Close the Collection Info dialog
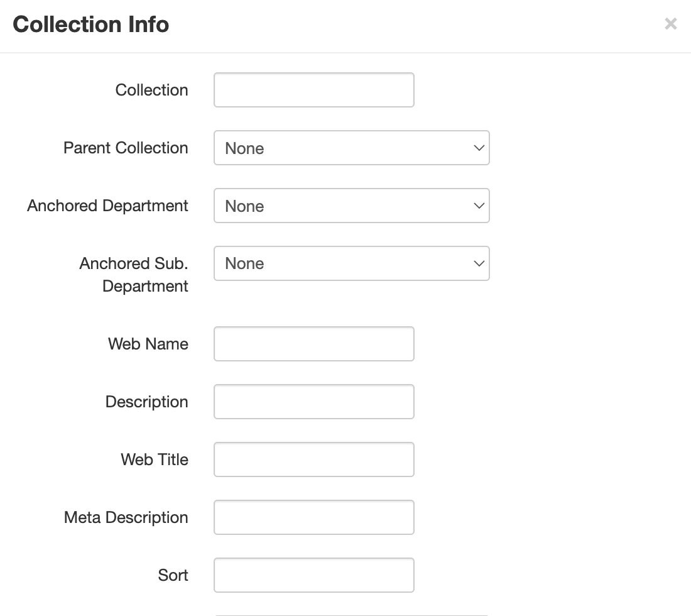The width and height of the screenshot is (691, 616). (670, 24)
